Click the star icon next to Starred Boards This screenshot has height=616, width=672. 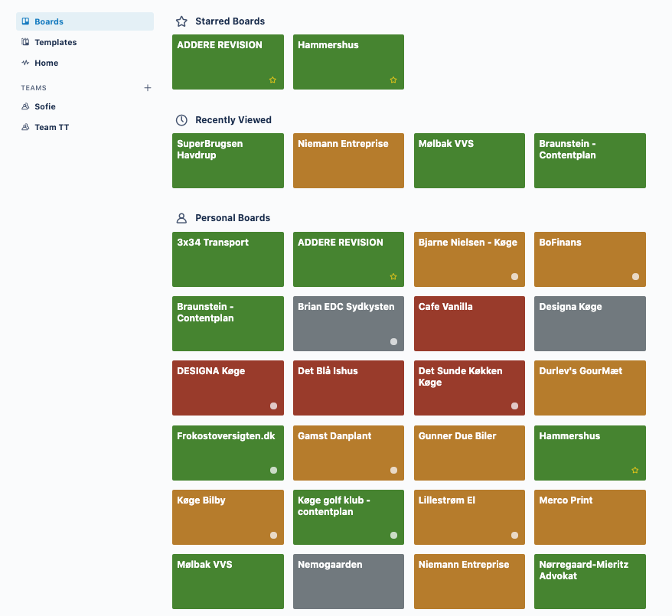coord(181,21)
